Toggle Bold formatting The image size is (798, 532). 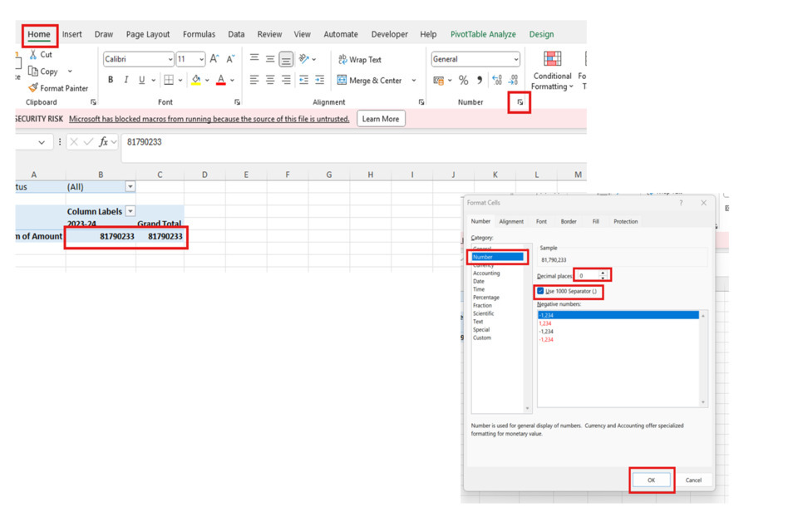coord(111,81)
